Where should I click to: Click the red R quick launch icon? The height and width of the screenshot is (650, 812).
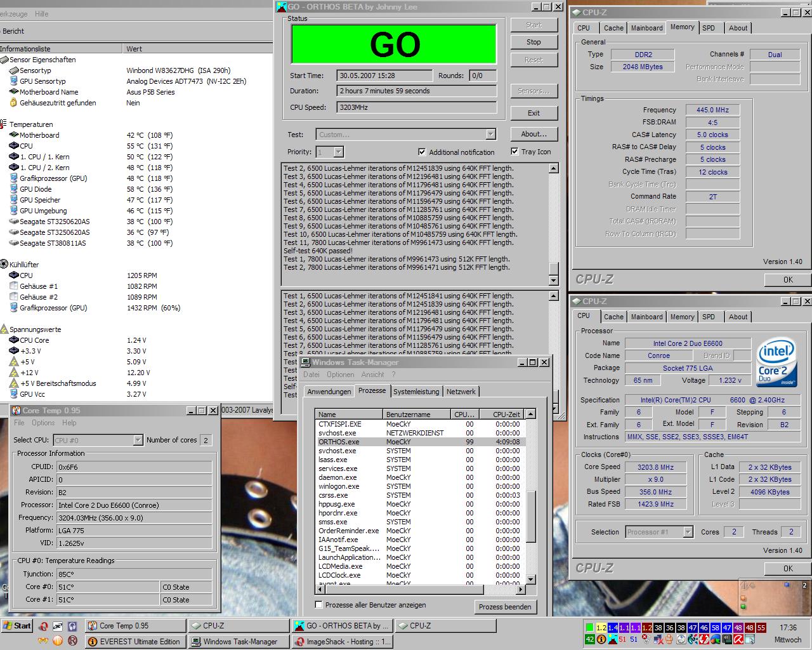72,640
